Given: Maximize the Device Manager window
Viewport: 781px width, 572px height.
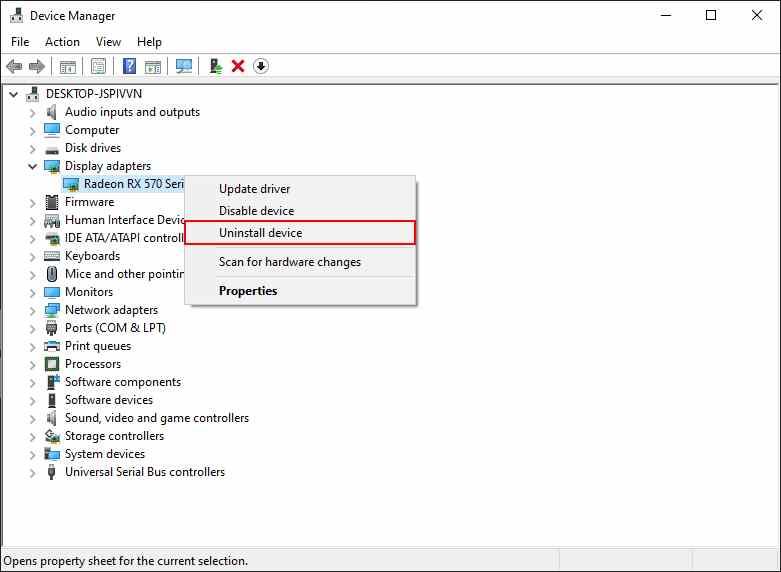Looking at the screenshot, I should point(711,15).
